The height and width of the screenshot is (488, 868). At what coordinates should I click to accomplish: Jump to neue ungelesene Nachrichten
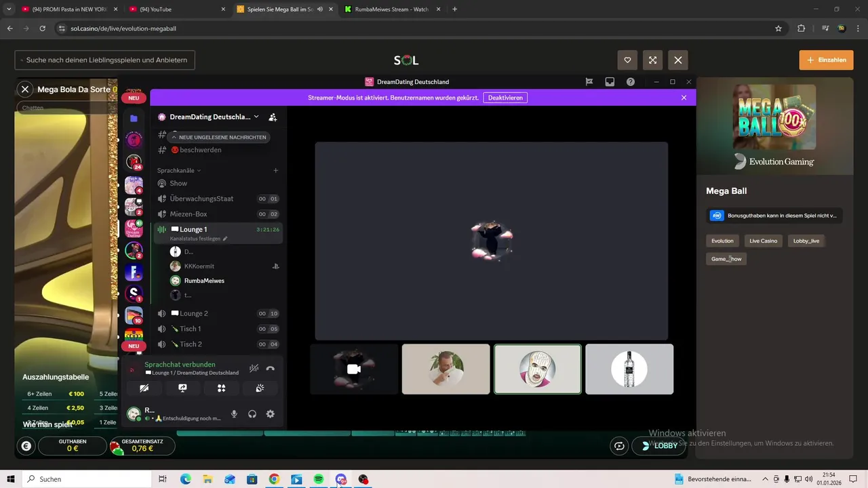[218, 137]
